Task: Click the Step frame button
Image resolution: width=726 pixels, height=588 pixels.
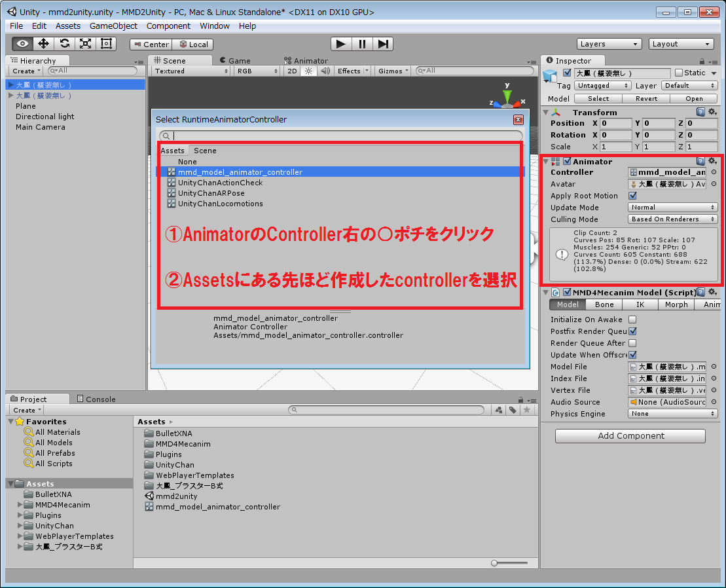Action: point(383,44)
